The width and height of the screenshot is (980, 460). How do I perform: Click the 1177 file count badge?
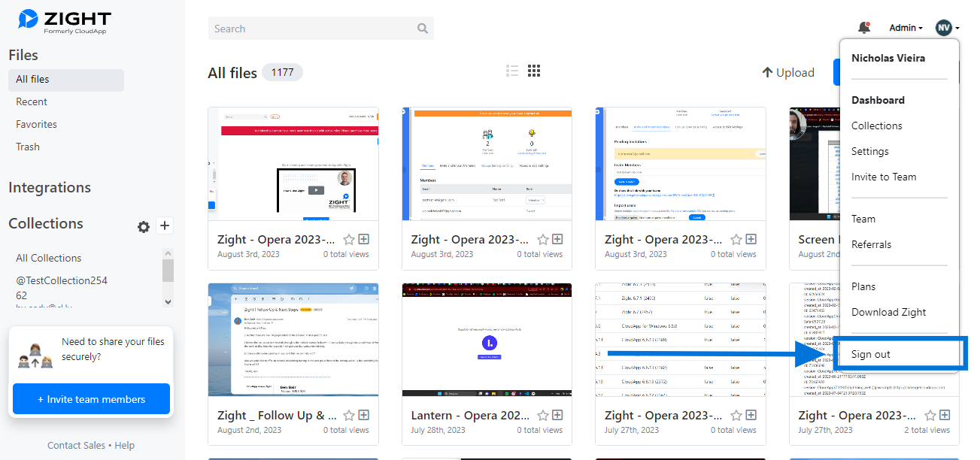(x=282, y=72)
